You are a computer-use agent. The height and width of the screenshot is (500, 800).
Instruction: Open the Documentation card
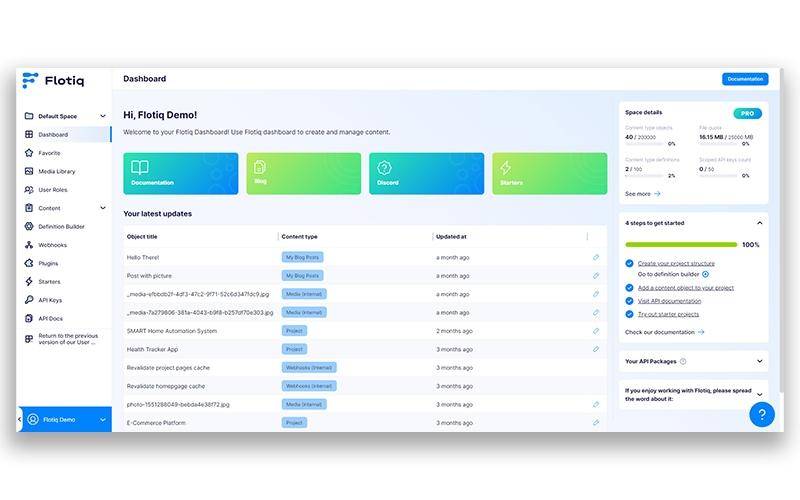(x=181, y=173)
